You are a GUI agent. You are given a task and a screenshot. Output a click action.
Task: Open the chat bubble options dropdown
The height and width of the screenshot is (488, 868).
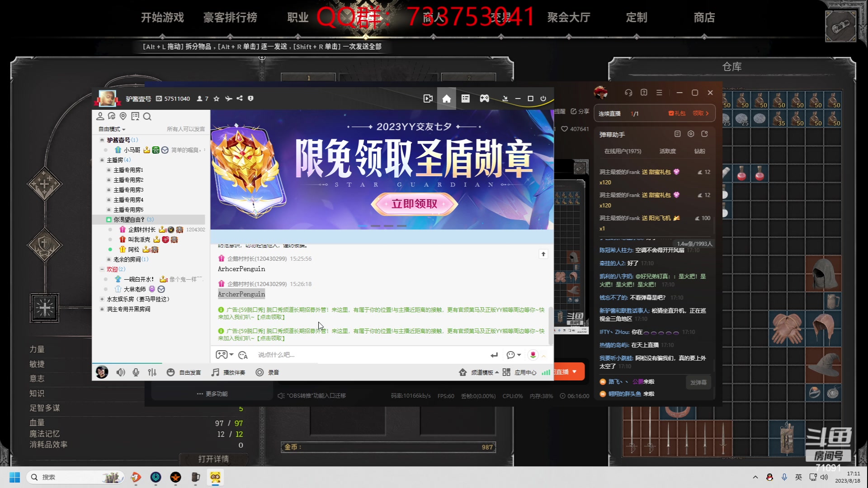514,355
